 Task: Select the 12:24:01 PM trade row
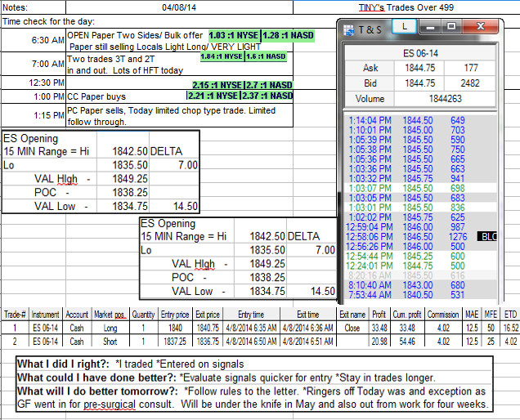[420, 266]
